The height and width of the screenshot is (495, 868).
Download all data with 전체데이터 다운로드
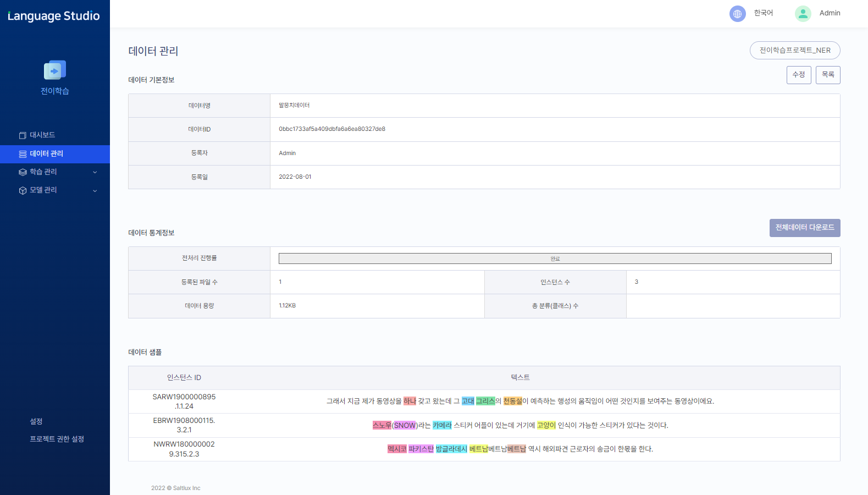pos(804,228)
